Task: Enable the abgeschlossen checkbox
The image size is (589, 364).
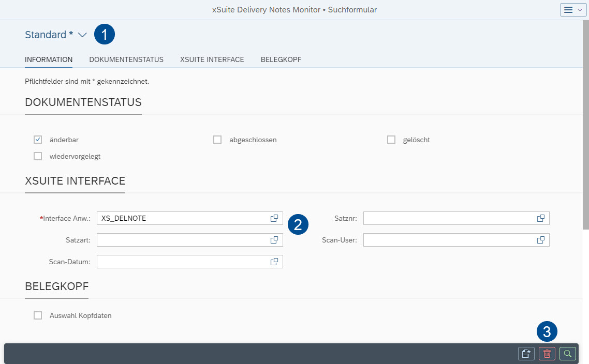Action: [x=217, y=140]
